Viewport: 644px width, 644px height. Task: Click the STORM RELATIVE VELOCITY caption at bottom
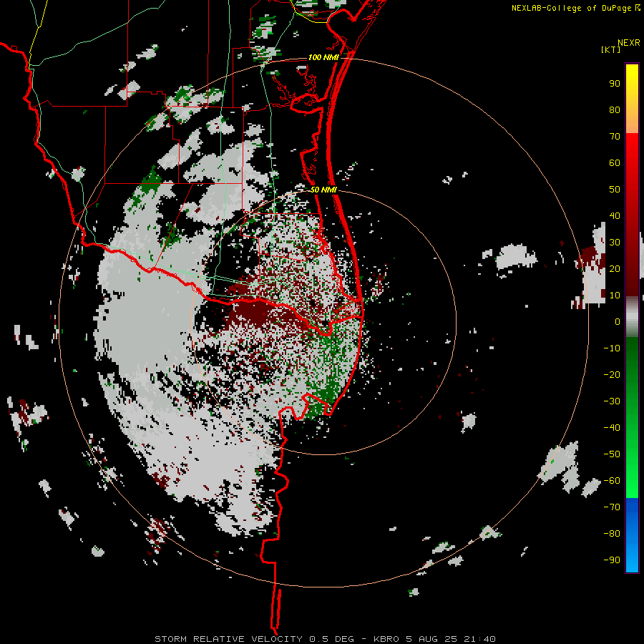point(229,639)
